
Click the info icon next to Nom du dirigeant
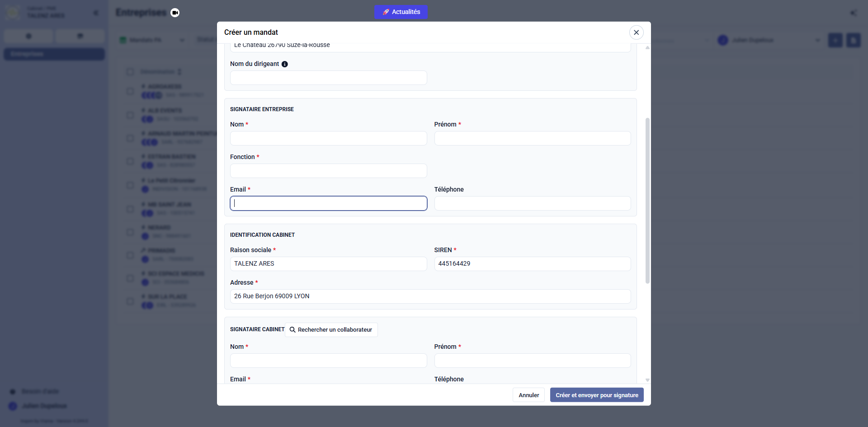(285, 64)
